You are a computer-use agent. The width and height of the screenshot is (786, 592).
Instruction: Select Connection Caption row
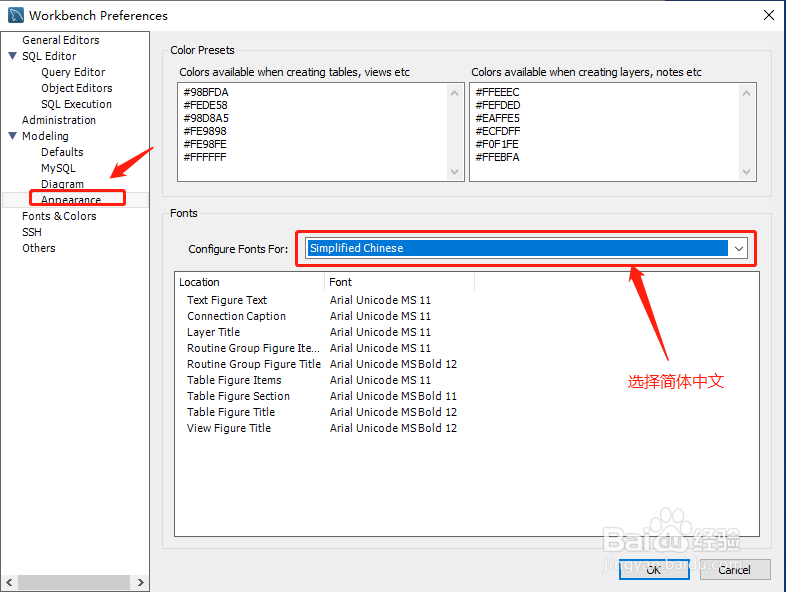click(x=236, y=316)
